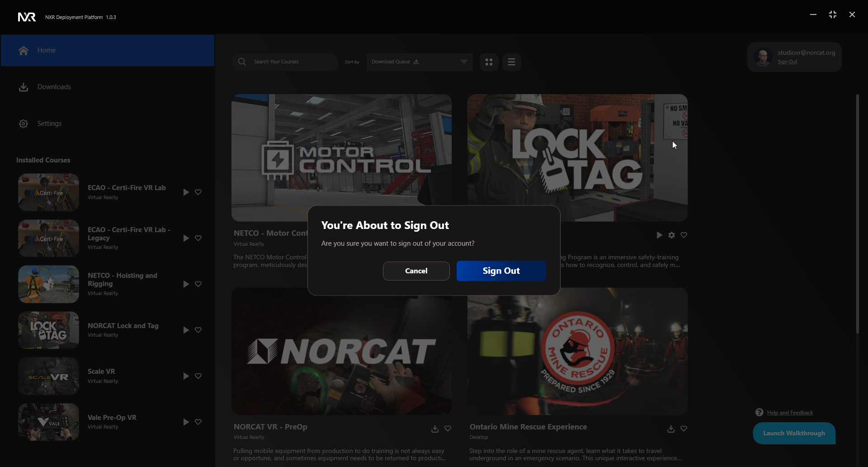Cancel the sign out dialog
The image size is (868, 467).
(x=416, y=271)
